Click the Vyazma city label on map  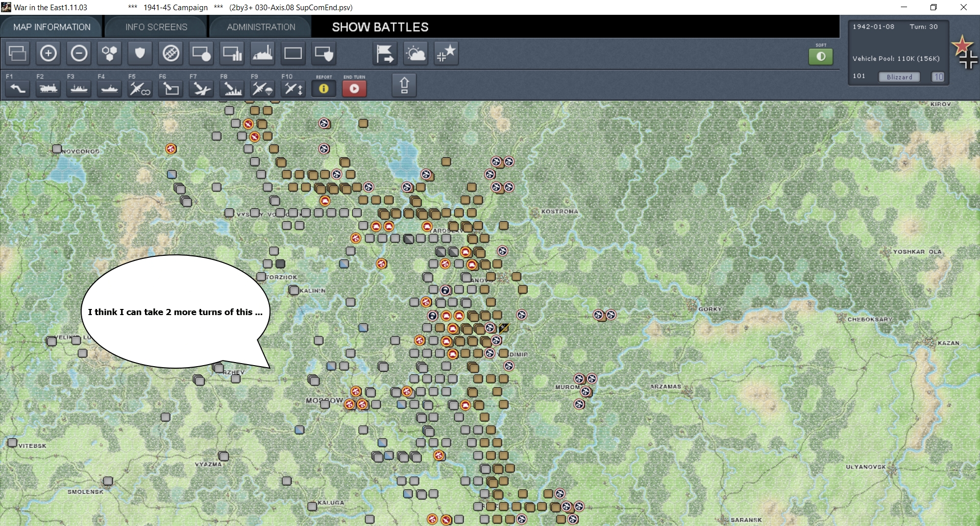coord(208,464)
